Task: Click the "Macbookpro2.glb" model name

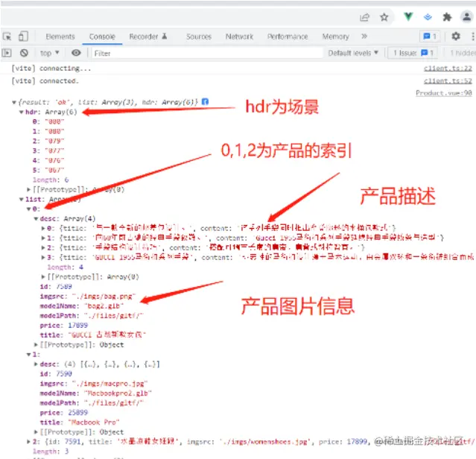Action: pos(118,393)
